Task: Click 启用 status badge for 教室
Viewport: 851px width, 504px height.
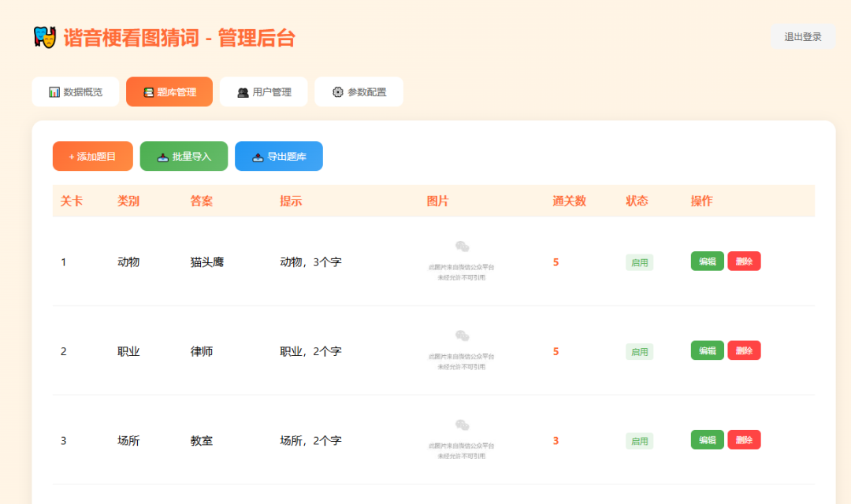Action: [639, 441]
